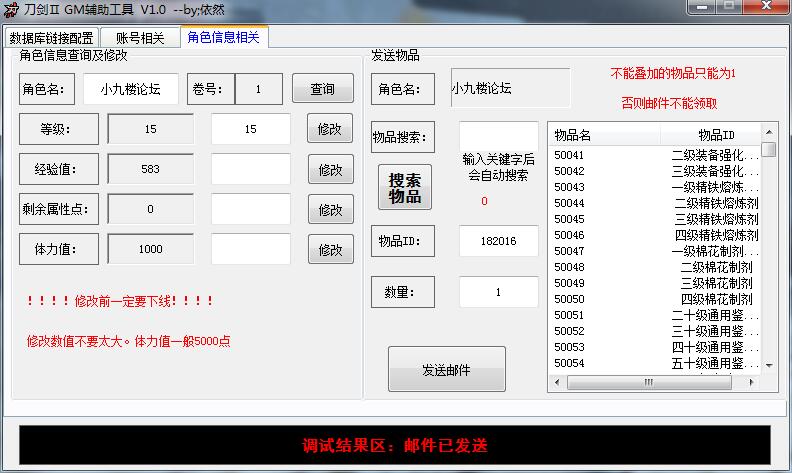Click the read-only 剩余属性点 value 0
The height and width of the screenshot is (473, 792).
(x=151, y=209)
